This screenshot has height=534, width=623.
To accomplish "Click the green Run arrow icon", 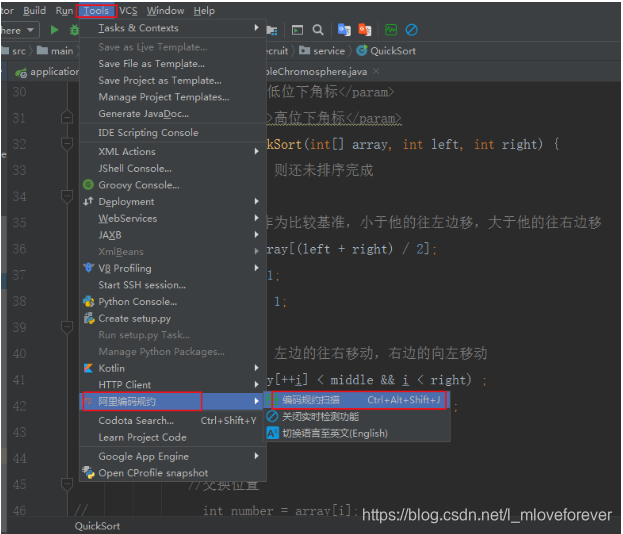I will [x=54, y=30].
